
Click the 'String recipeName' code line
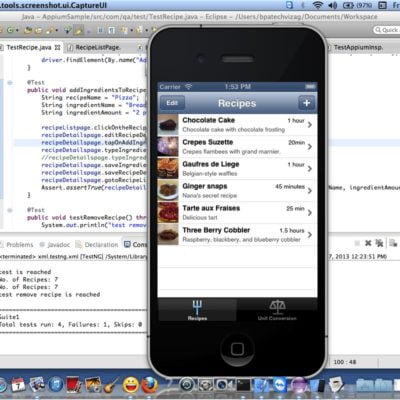coord(90,98)
